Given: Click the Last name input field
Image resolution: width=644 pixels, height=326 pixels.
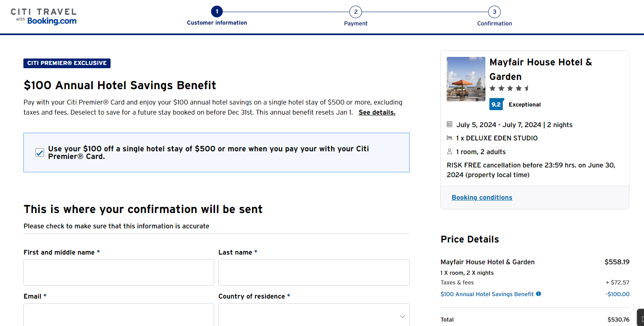Looking at the screenshot, I should (314, 272).
